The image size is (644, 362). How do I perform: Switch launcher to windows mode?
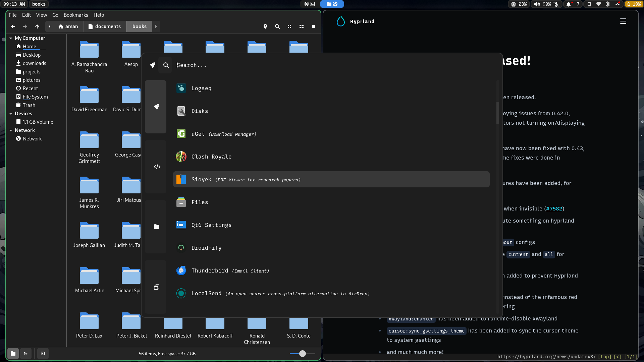(156, 287)
